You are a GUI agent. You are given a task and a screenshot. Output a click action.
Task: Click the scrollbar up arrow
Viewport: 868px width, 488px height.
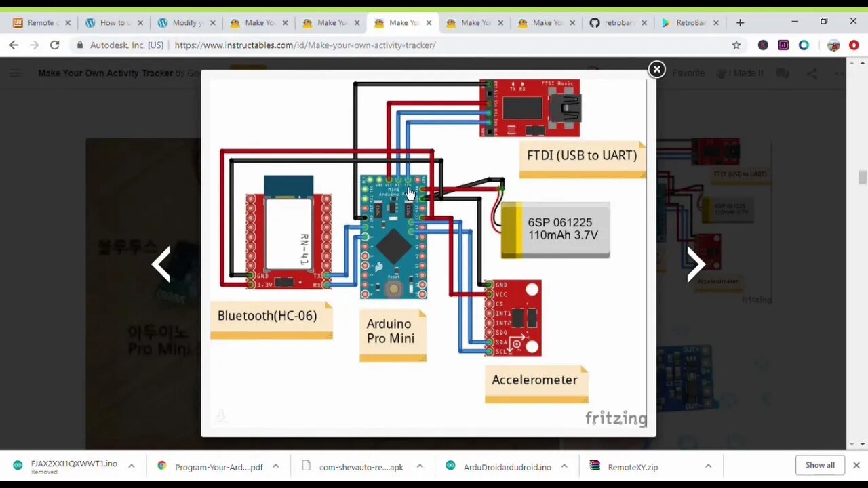(x=862, y=63)
